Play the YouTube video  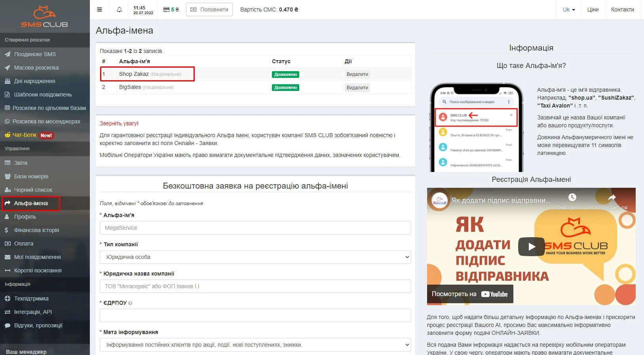coord(531,246)
